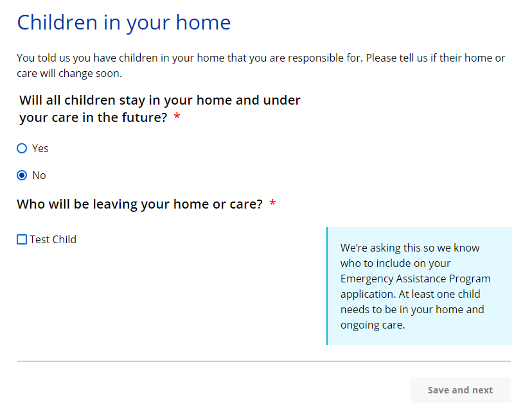This screenshot has width=532, height=412.
Task: Click the 'Test Child' label text
Action: (53, 239)
